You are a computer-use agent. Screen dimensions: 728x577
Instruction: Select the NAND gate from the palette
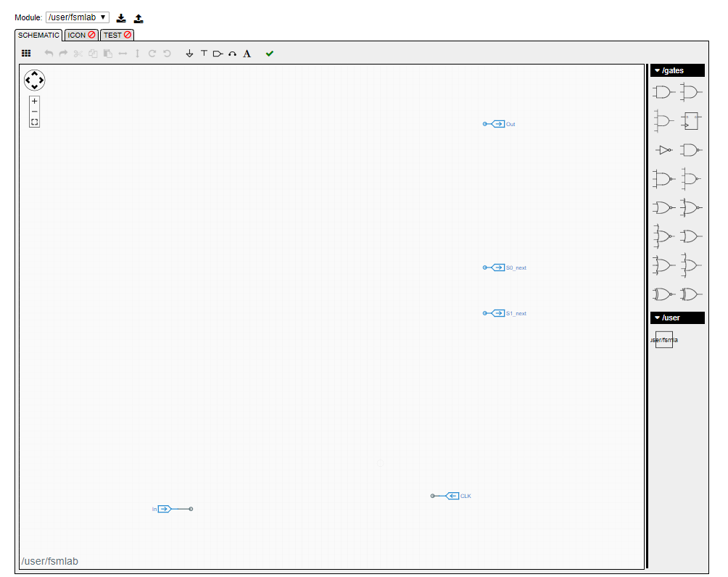(x=690, y=151)
